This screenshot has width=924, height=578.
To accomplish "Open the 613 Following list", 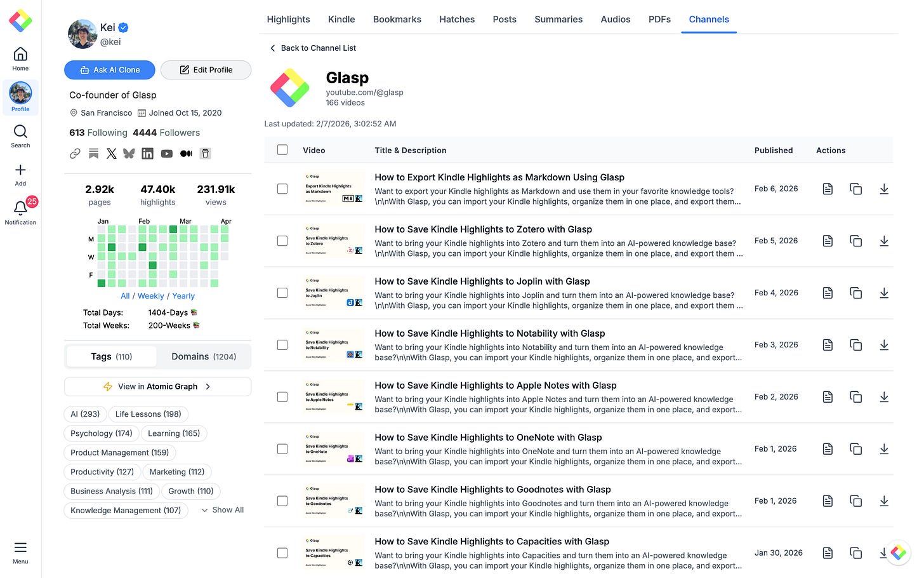I will [x=98, y=133].
